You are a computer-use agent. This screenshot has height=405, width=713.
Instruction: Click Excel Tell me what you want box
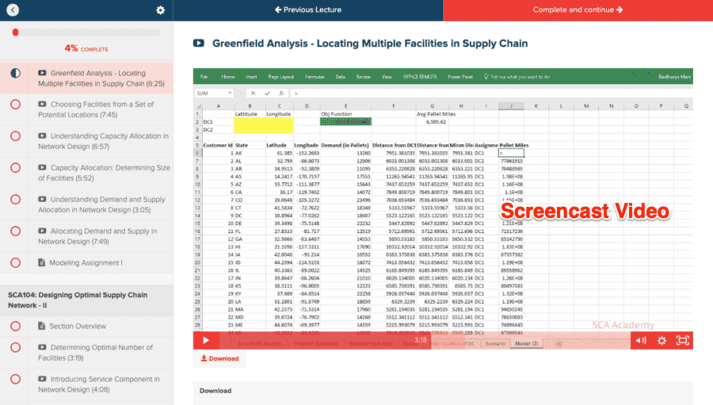tap(517, 77)
